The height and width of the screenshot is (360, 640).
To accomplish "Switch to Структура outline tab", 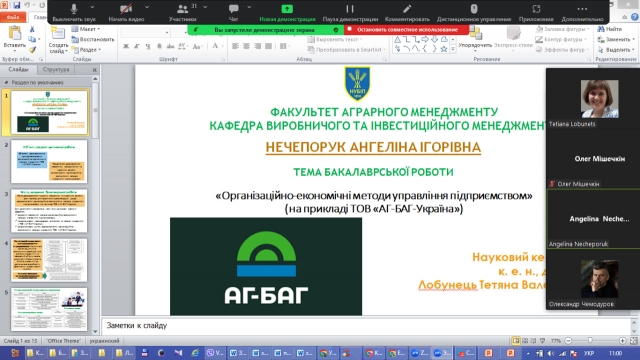I will point(56,69).
